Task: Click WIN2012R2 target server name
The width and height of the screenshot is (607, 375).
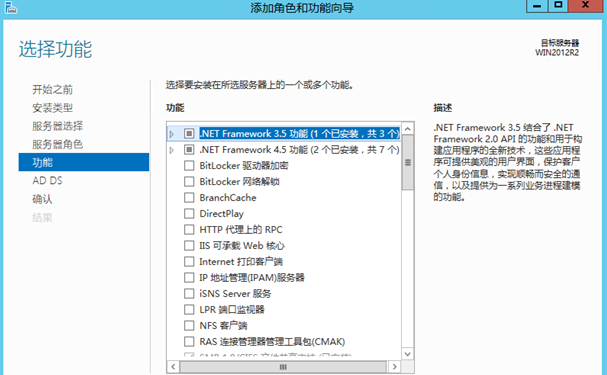Action: [x=557, y=53]
